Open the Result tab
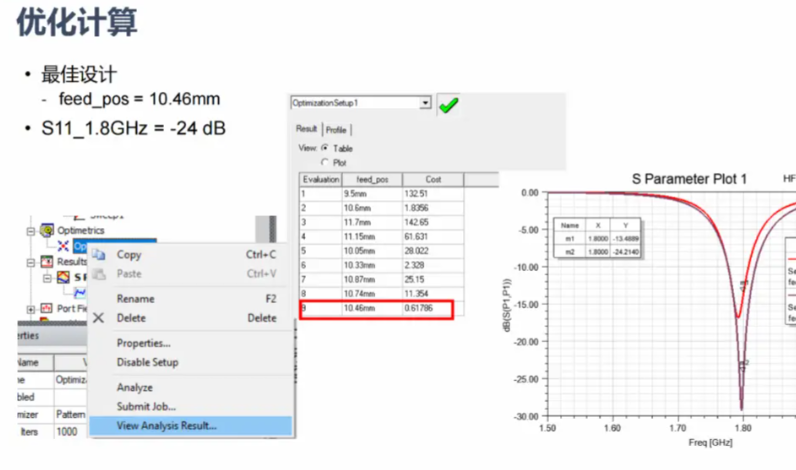796x470 pixels. (306, 130)
